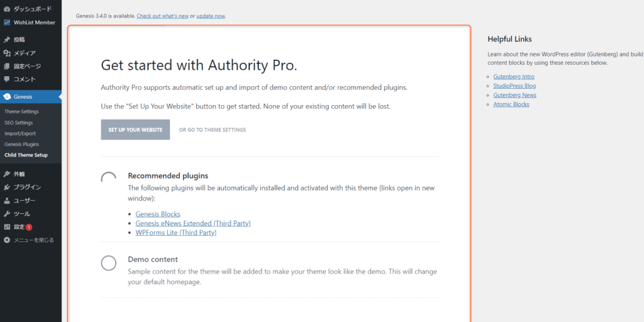Click the 'Recommended plugins' heading
This screenshot has height=322, width=644.
point(168,176)
